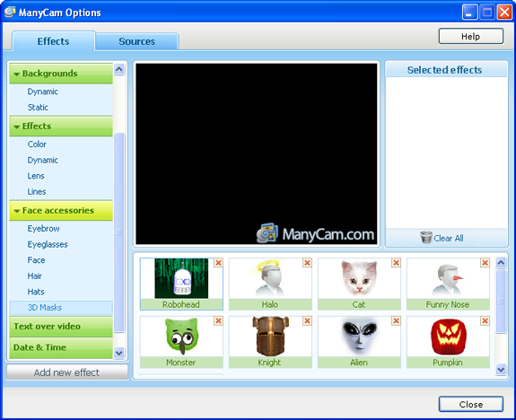The image size is (516, 420).
Task: Expand the Date & Time section
Action: click(x=61, y=348)
